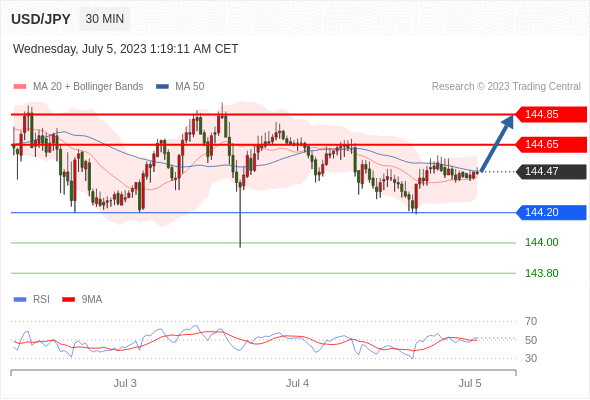Toggle the 9MA legend entry
The width and height of the screenshot is (590, 400).
coord(82,300)
